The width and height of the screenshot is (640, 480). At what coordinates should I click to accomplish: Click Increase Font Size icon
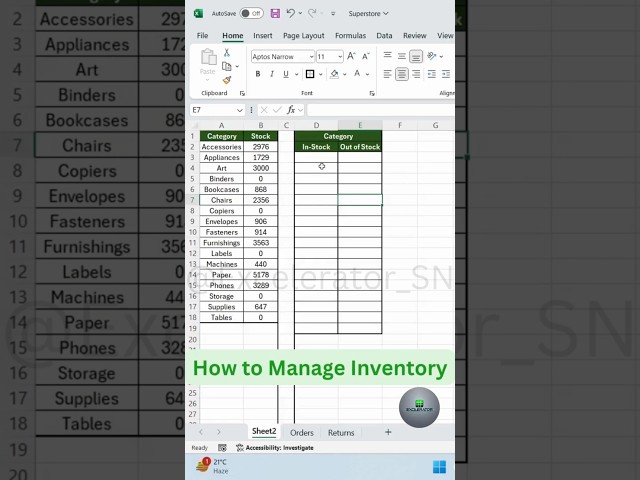tap(351, 56)
